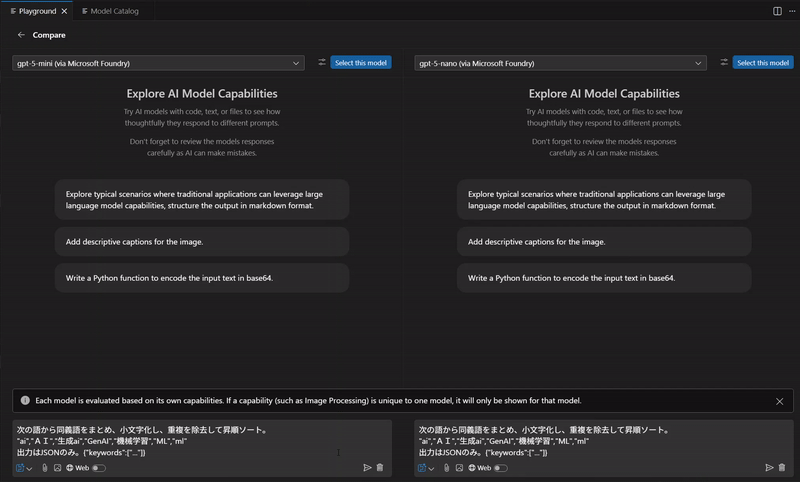Send the prompt from the right input
The width and height of the screenshot is (800, 482).
769,467
